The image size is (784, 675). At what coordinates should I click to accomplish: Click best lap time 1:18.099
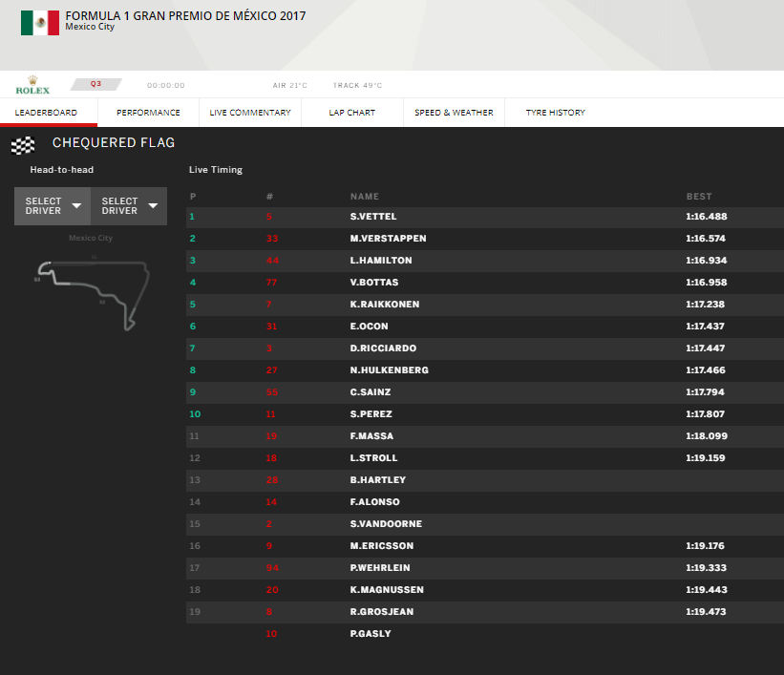coord(707,436)
